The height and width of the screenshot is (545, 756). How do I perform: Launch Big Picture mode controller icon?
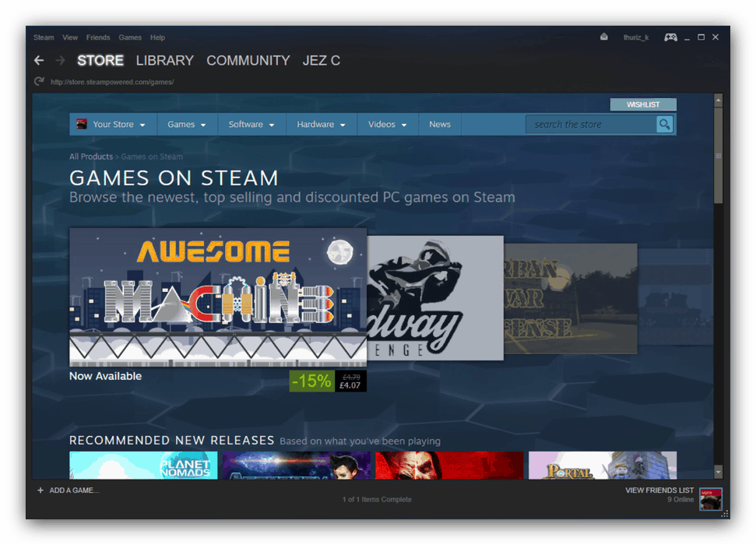pos(670,37)
